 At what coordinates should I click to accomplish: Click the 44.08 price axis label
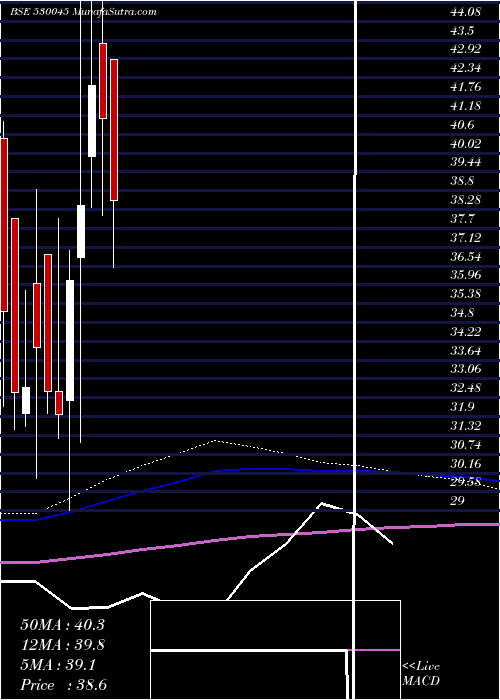[466, 12]
